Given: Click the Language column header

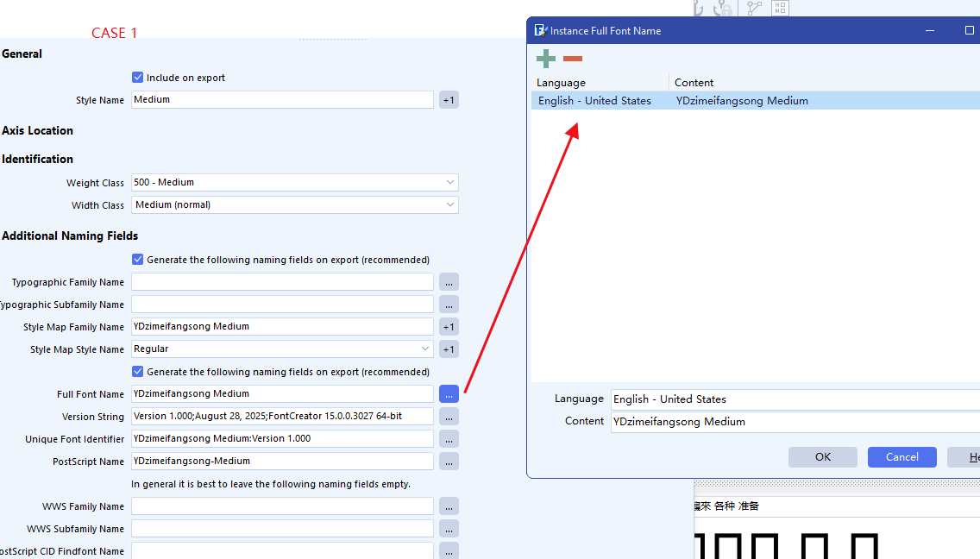Looking at the screenshot, I should [600, 83].
